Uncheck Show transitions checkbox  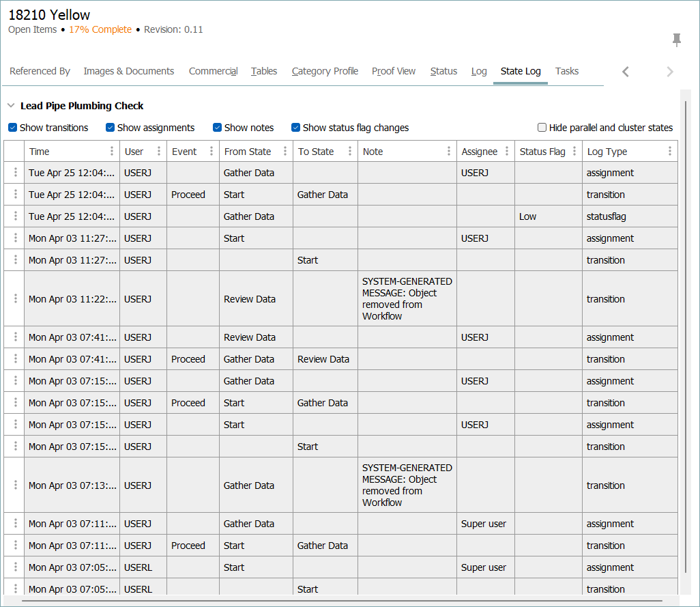pyautogui.click(x=13, y=128)
